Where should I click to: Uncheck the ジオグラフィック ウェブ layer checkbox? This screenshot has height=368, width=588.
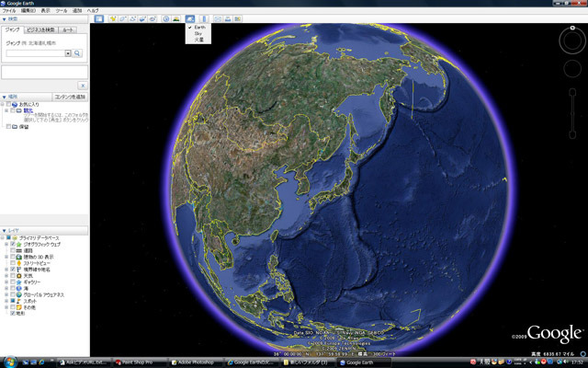tap(13, 245)
